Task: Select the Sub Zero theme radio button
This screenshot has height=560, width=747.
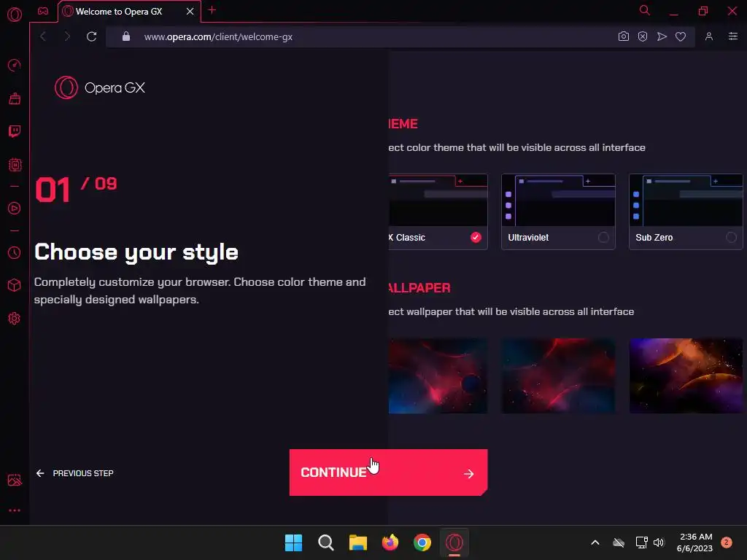Action: click(731, 237)
